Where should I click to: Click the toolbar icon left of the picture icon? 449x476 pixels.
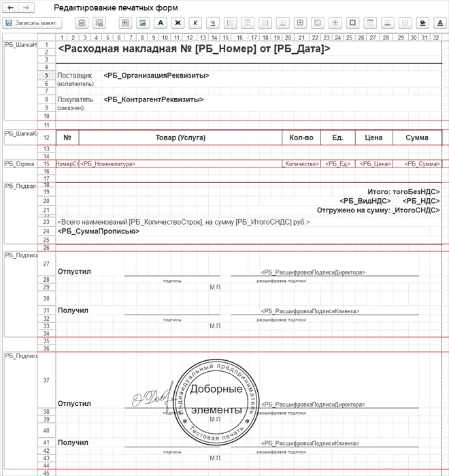pos(125,22)
